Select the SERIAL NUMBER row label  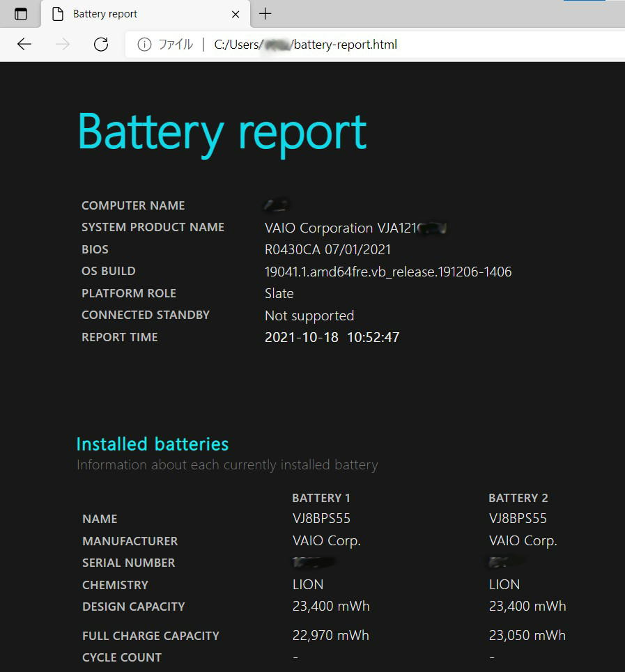129,563
